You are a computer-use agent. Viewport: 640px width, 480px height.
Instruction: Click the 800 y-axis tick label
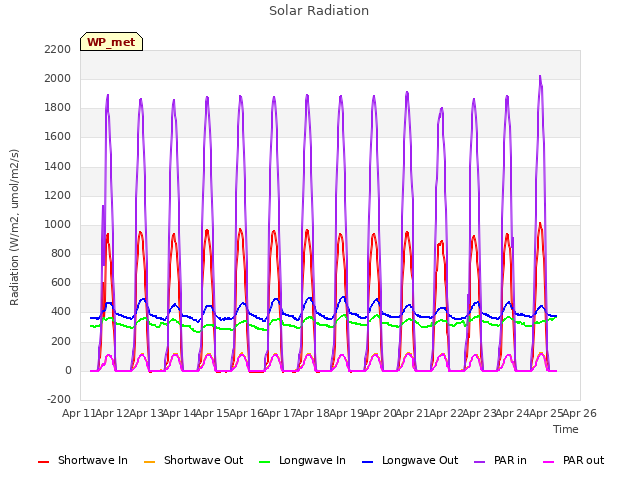(61, 253)
